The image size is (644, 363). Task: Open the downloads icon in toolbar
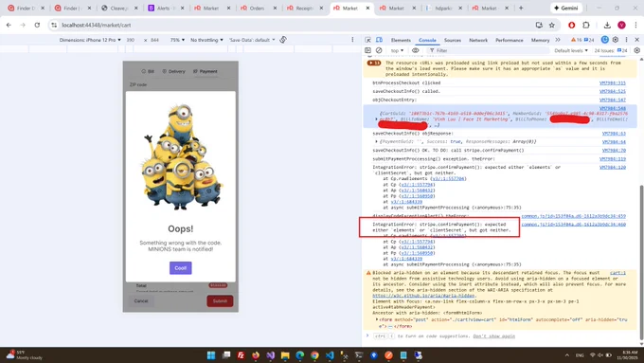click(x=607, y=25)
